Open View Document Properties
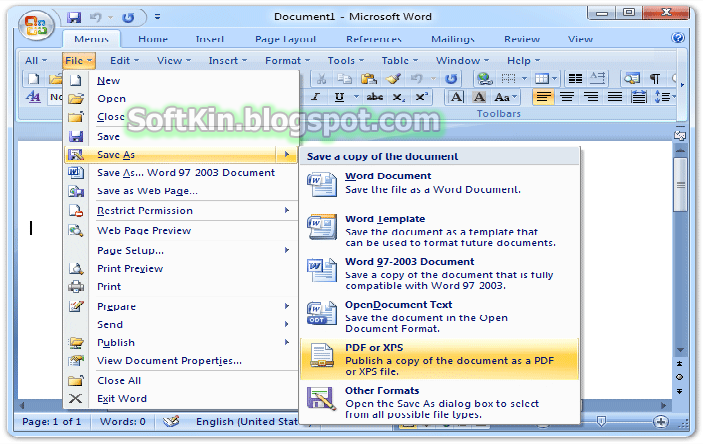703x444 pixels. point(181,361)
